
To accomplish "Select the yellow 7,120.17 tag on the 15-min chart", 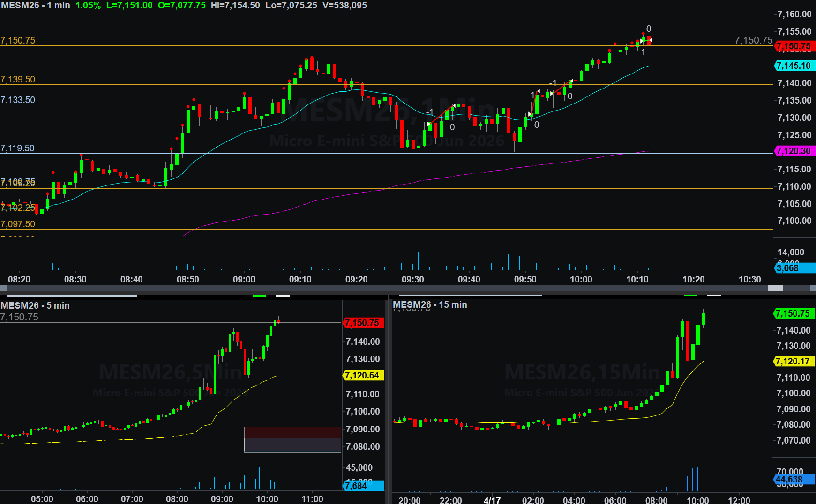I will pos(794,361).
